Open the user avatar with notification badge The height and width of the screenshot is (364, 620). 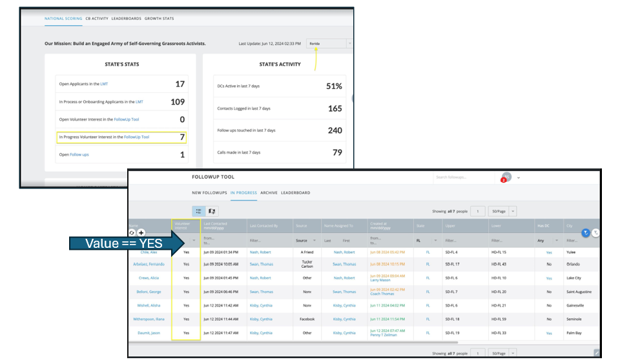pos(506,177)
